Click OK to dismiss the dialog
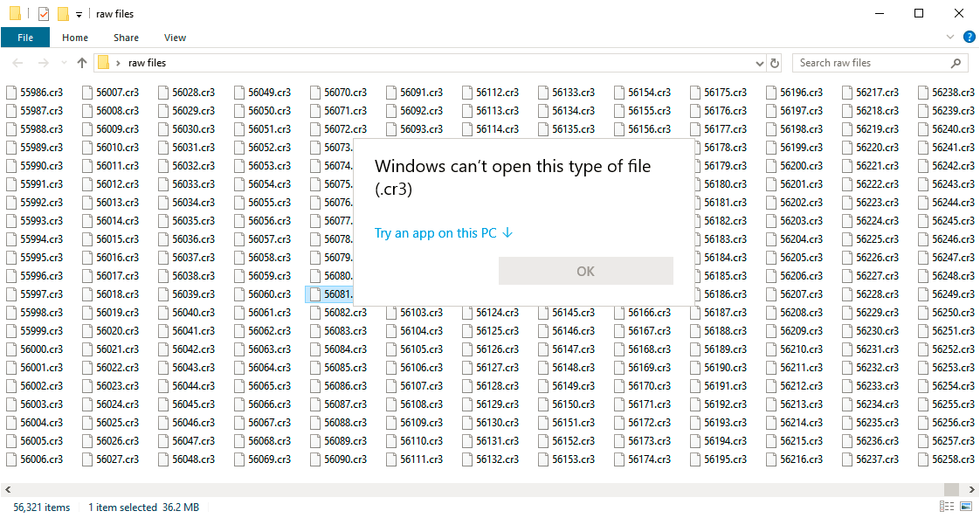Image resolution: width=980 pixels, height=518 pixels. click(585, 271)
